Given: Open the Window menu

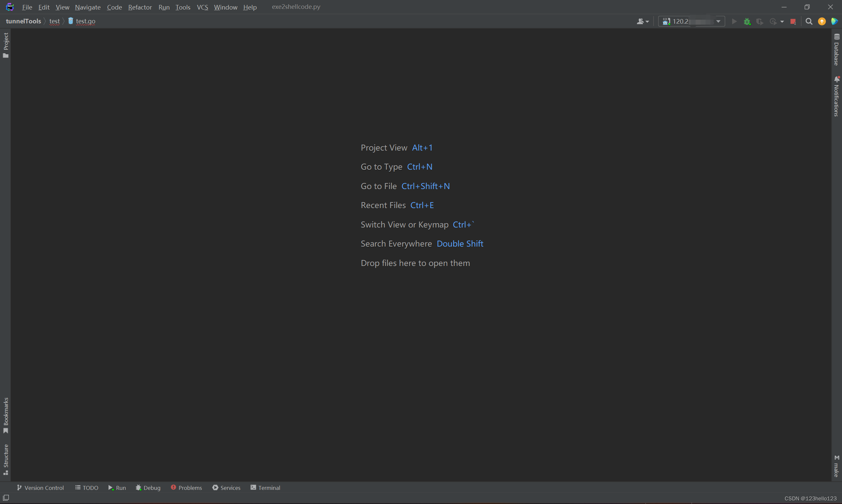Looking at the screenshot, I should click(x=226, y=7).
